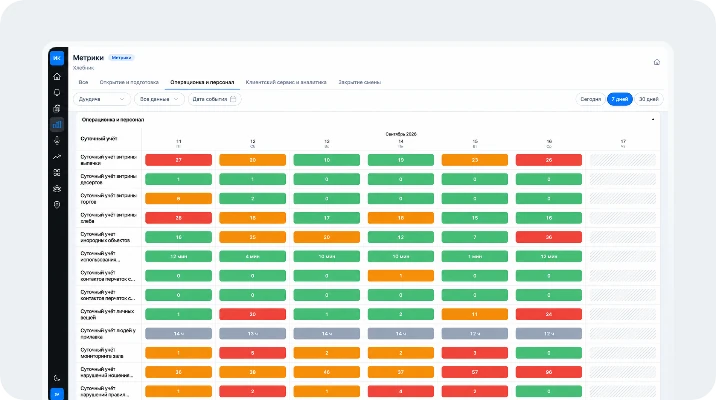This screenshot has height=400, width=716.
Task: Click red 27 cell in витрины выпечки row
Action: pyautogui.click(x=179, y=160)
